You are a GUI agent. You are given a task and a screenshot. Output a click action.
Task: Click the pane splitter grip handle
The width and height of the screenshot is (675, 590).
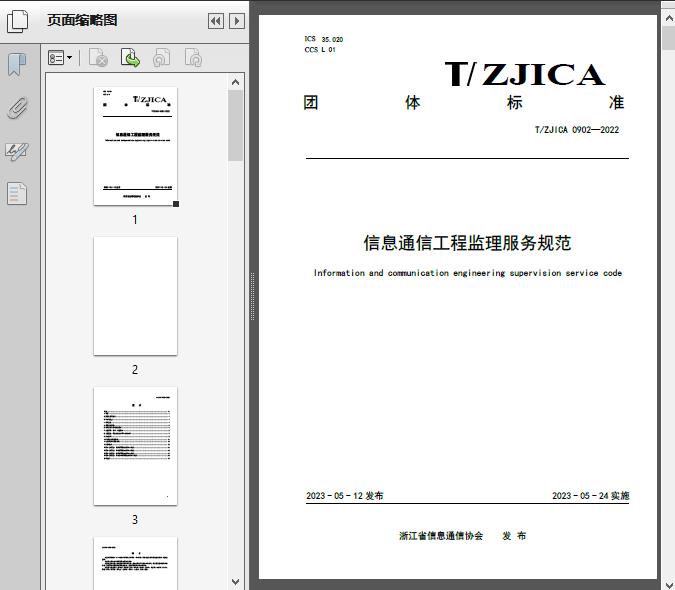(253, 296)
